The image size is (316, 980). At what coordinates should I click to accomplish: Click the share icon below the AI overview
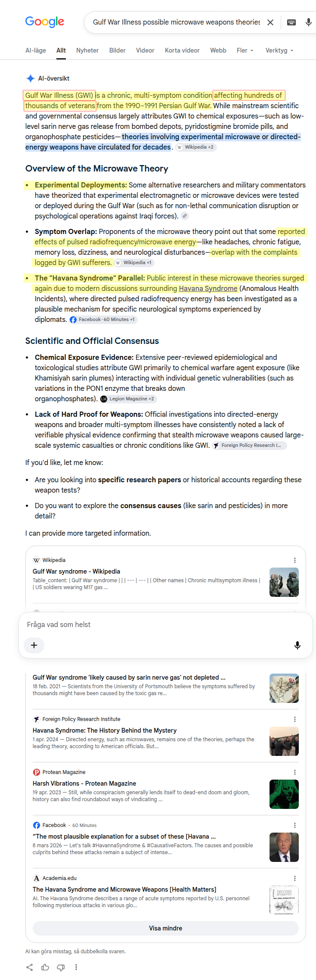click(29, 967)
